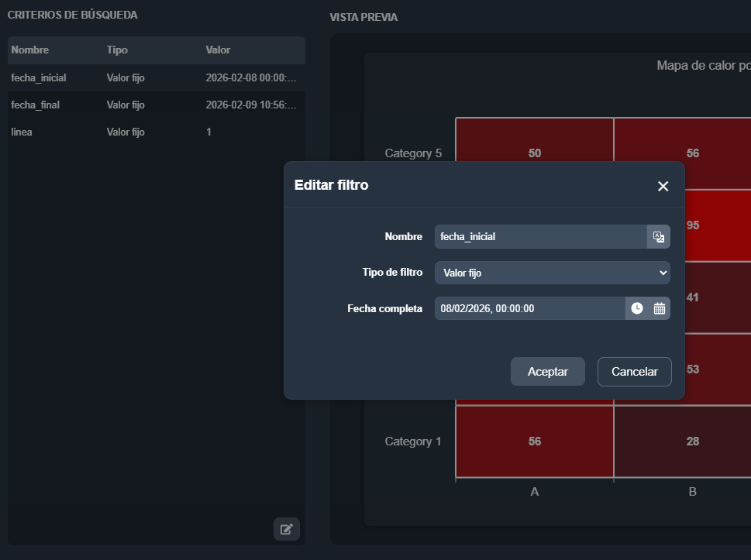Screen dimensions: 751x560
Task: Click heatmap cell Category 1 value 56
Action: (x=535, y=441)
